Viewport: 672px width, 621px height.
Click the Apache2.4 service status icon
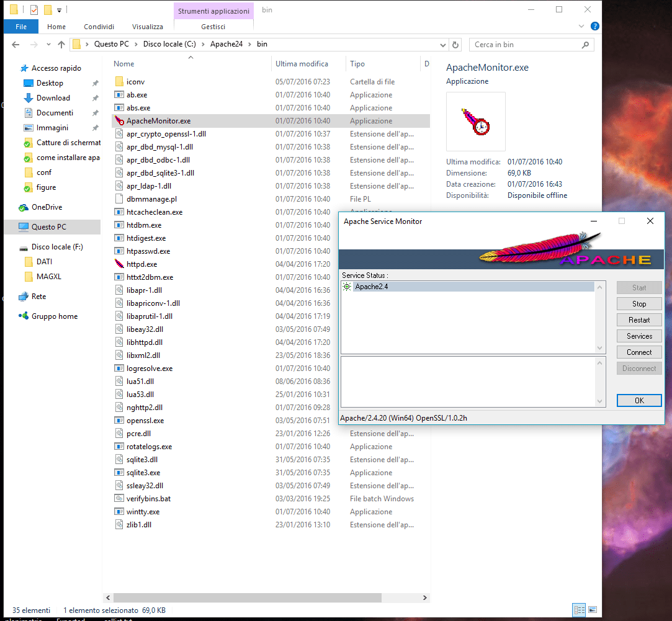(x=347, y=287)
